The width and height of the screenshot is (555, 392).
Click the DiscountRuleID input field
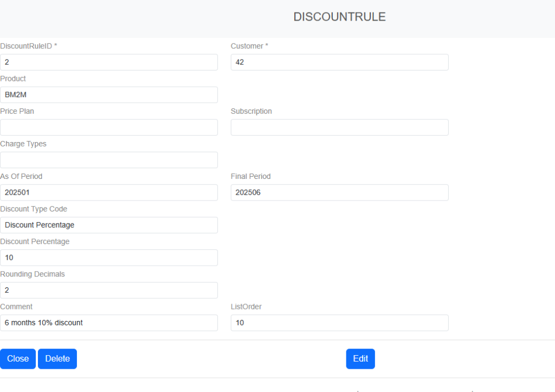point(108,62)
